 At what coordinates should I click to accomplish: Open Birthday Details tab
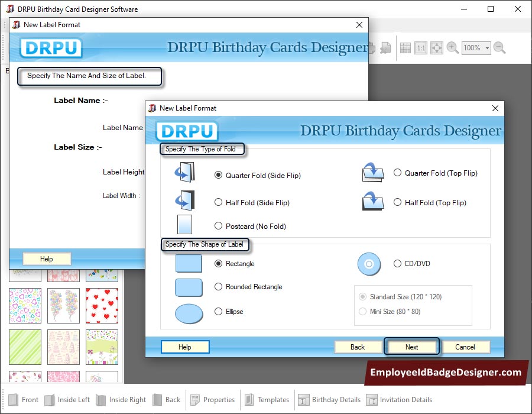(329, 399)
